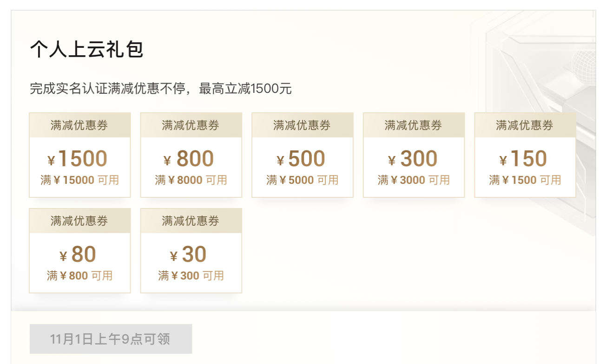Click 满¥800可用 condition text
The image size is (606, 364).
point(79,275)
